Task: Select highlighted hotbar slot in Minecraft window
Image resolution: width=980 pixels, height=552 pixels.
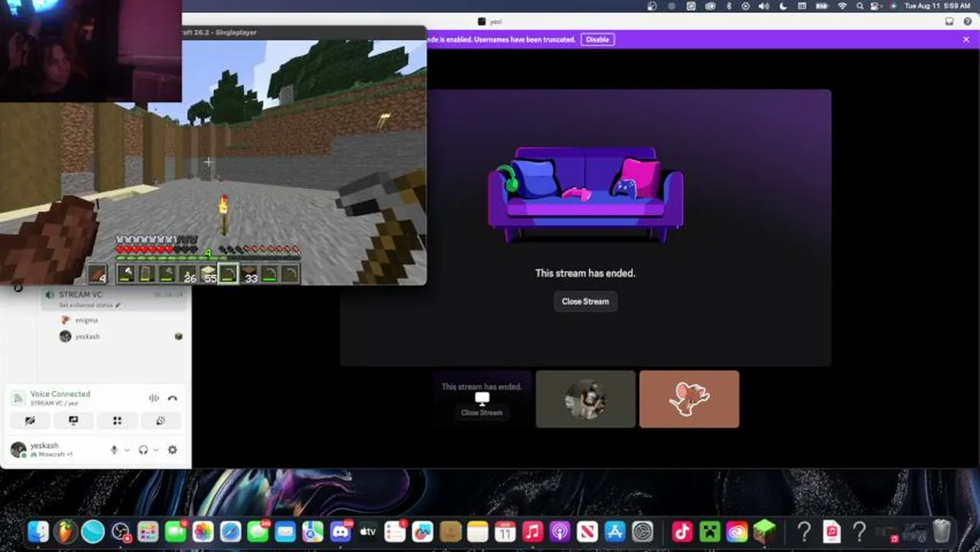Action: [x=229, y=274]
